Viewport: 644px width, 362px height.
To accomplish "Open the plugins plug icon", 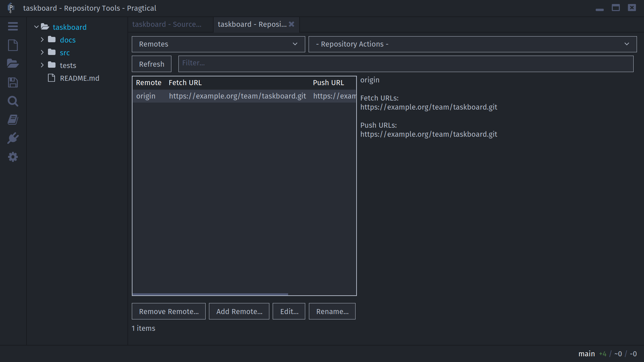I will 13,138.
